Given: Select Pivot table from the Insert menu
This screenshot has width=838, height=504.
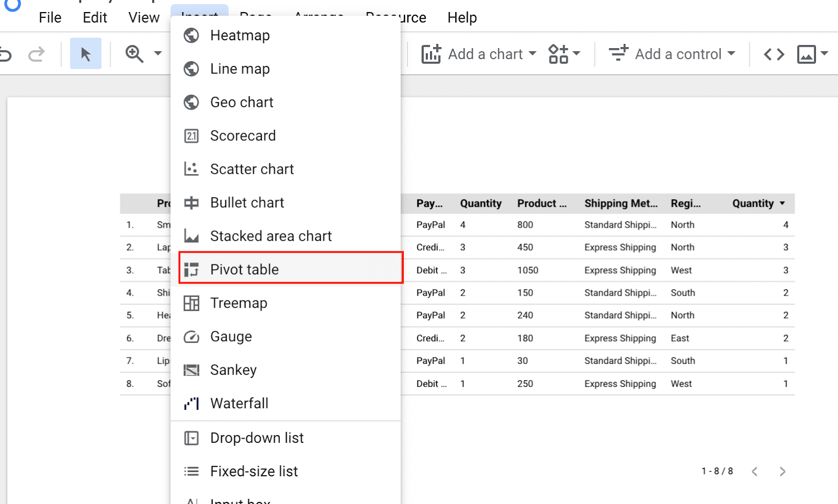Looking at the screenshot, I should click(x=244, y=269).
